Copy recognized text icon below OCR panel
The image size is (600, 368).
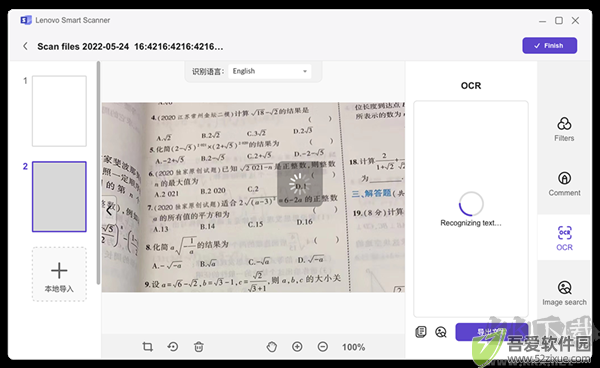(x=421, y=332)
